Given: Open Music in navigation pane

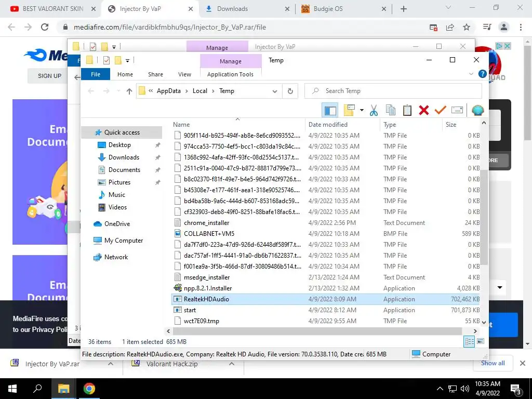Looking at the screenshot, I should point(117,195).
